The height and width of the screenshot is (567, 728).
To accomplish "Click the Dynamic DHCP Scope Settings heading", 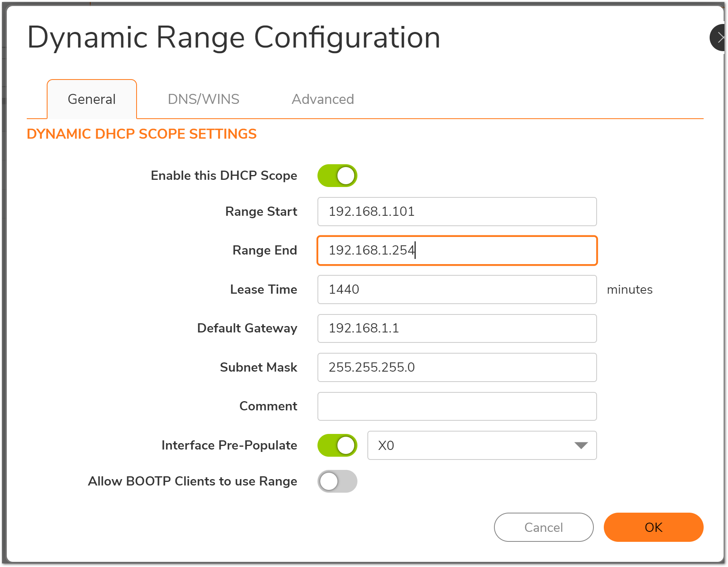I will 141,134.
